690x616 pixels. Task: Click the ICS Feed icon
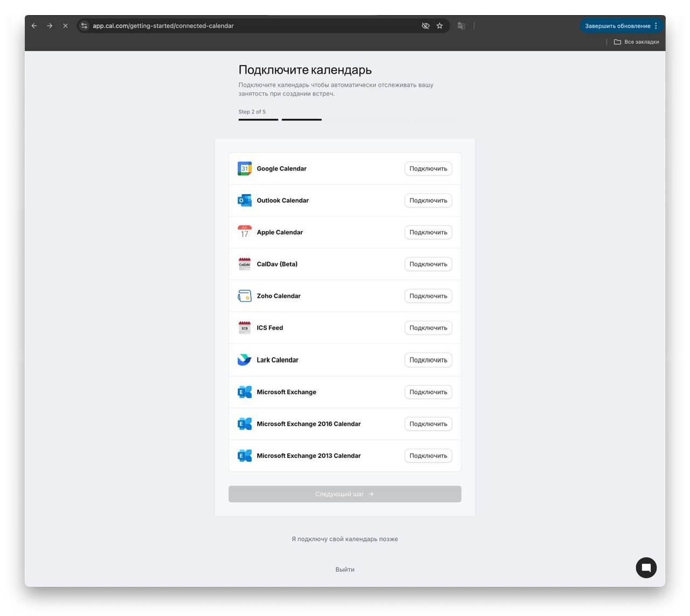(x=245, y=328)
